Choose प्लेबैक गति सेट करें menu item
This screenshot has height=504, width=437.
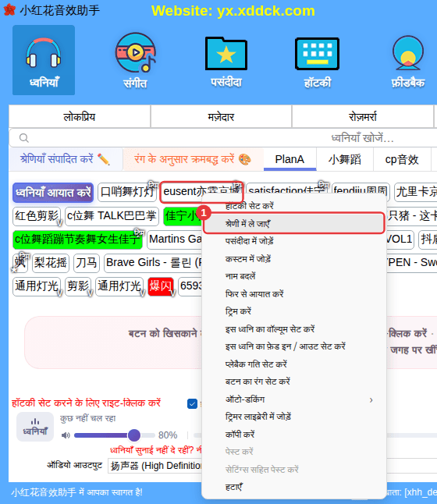(x=294, y=364)
